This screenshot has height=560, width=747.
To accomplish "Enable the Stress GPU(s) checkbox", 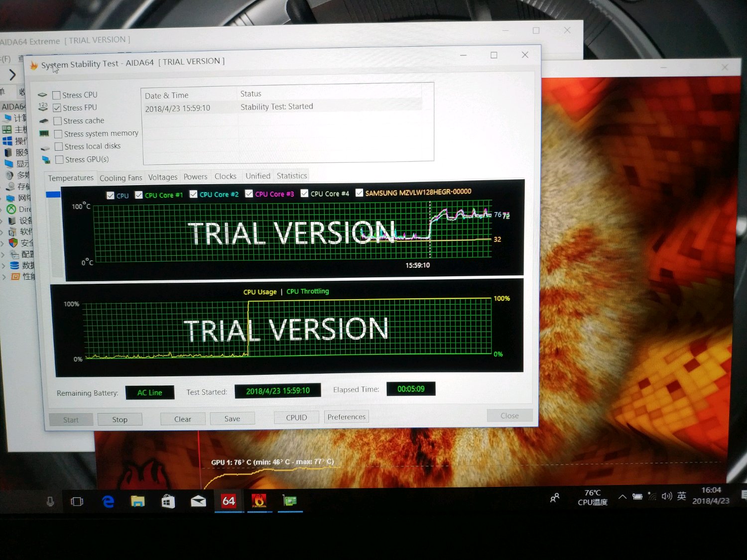I will click(59, 160).
